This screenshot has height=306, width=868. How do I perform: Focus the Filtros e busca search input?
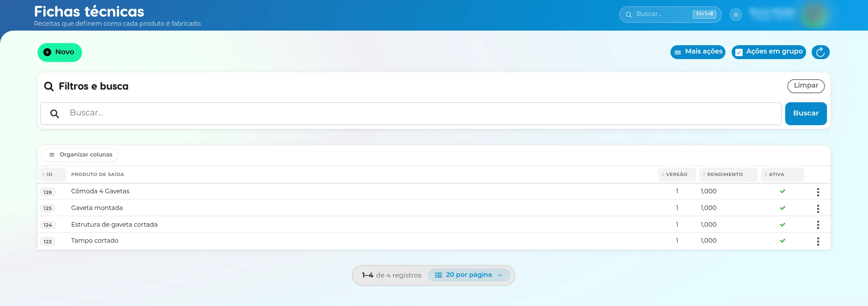point(411,114)
